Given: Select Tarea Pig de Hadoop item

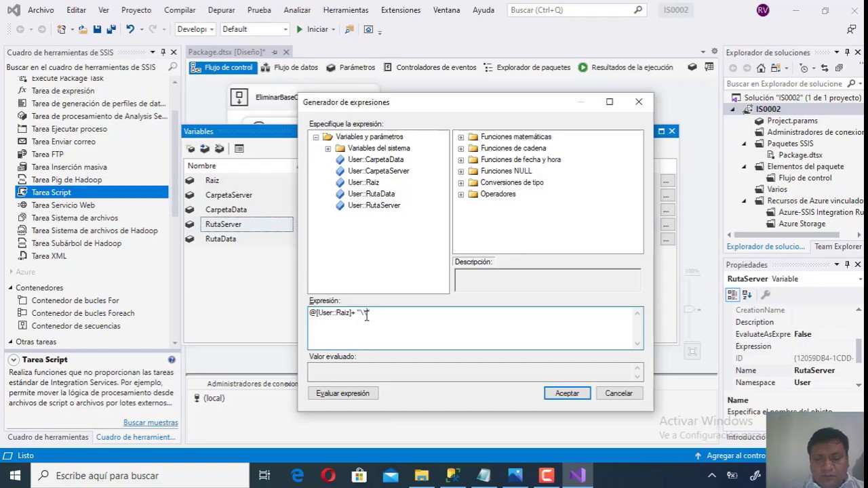Looking at the screenshot, I should pos(66,180).
